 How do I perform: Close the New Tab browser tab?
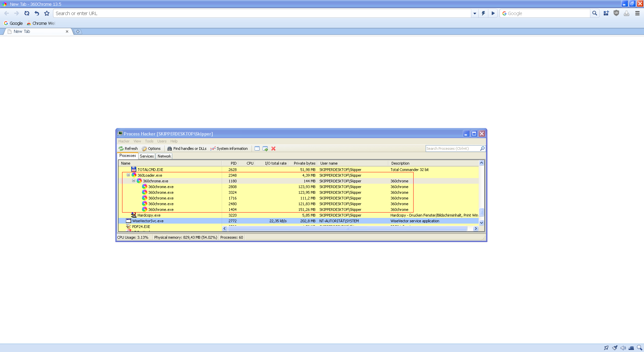pyautogui.click(x=67, y=32)
